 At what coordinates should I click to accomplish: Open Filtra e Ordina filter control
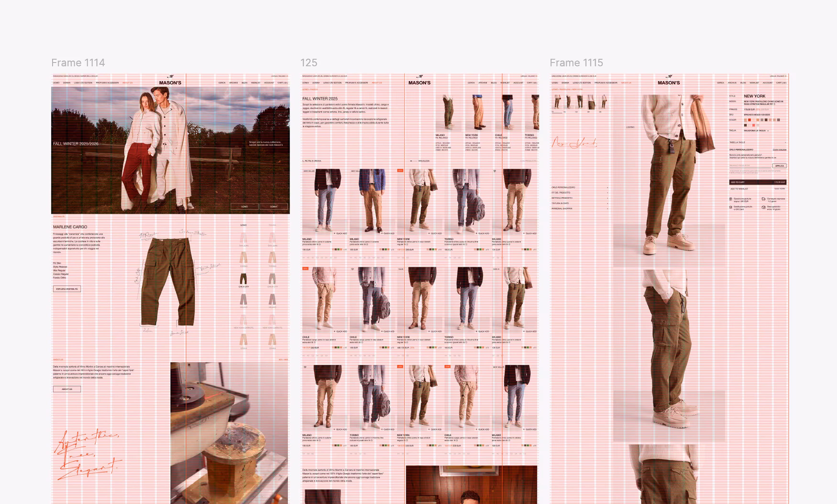(x=312, y=161)
